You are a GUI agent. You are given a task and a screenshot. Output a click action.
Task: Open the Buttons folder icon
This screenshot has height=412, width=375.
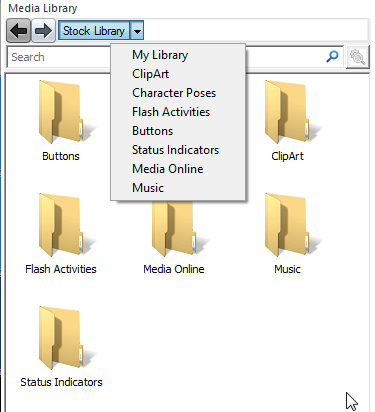pos(67,112)
